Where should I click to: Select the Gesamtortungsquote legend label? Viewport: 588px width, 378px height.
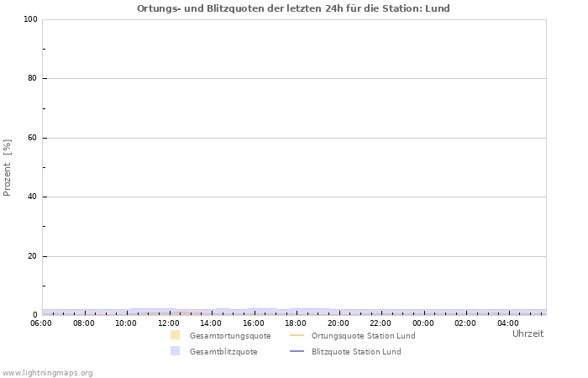click(230, 336)
